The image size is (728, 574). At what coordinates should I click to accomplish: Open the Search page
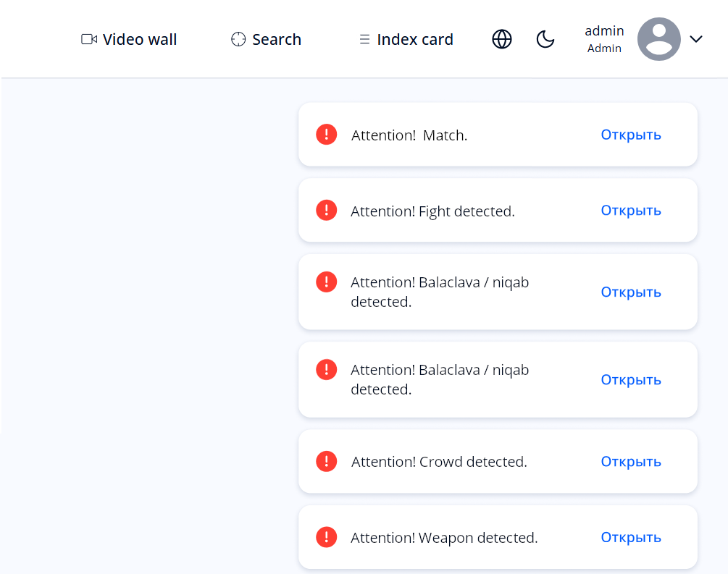pos(266,39)
